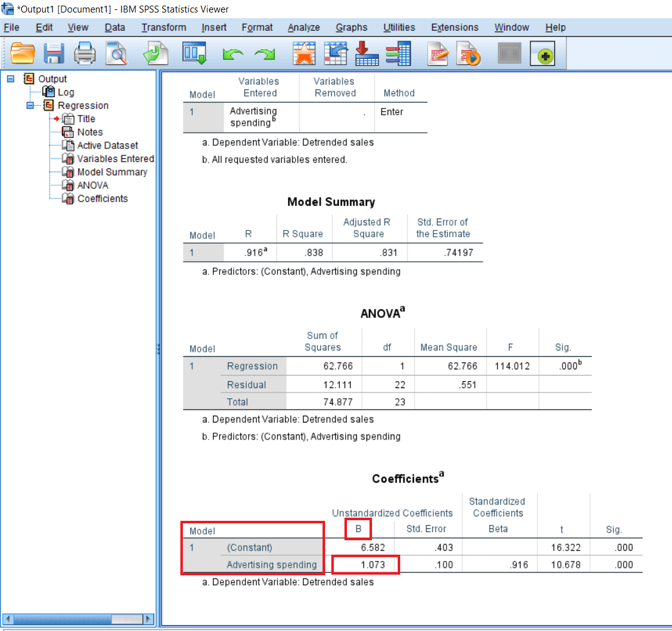672x631 pixels.
Task: Select the Log item in outline
Action: coord(66,92)
